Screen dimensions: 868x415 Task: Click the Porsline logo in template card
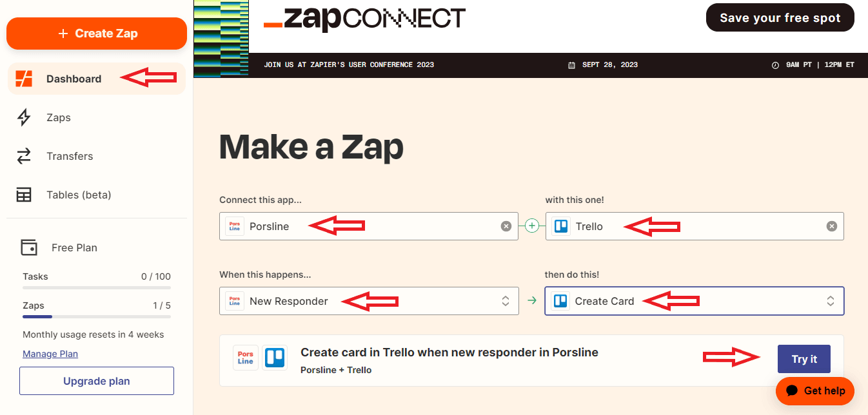[246, 358]
